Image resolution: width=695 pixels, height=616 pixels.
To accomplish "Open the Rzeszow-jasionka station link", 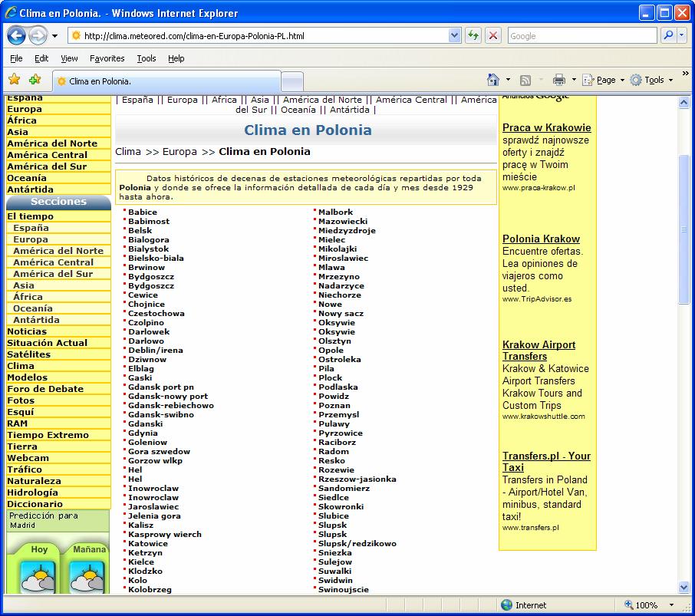I will (x=357, y=479).
